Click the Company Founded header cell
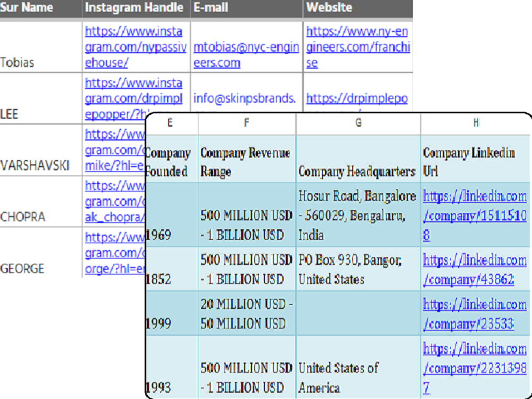 [172, 159]
